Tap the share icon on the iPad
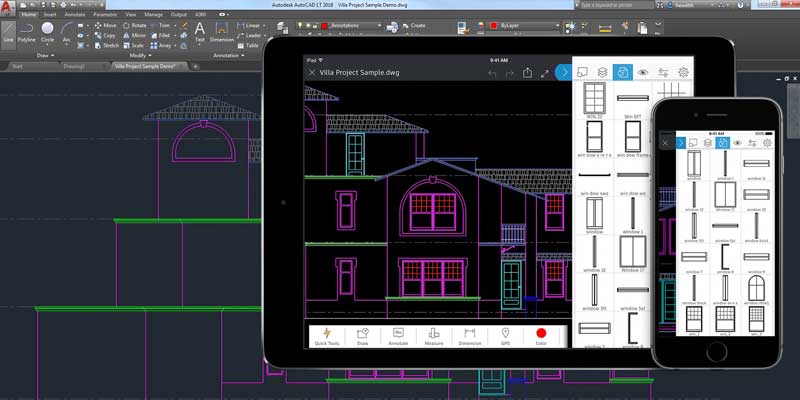Screen dimensions: 800x400 pos(527,73)
